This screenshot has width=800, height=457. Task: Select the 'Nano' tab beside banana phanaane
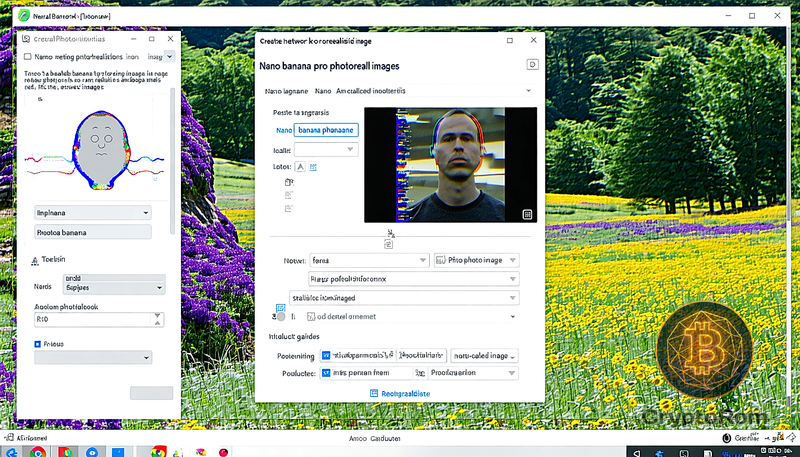[x=283, y=129]
